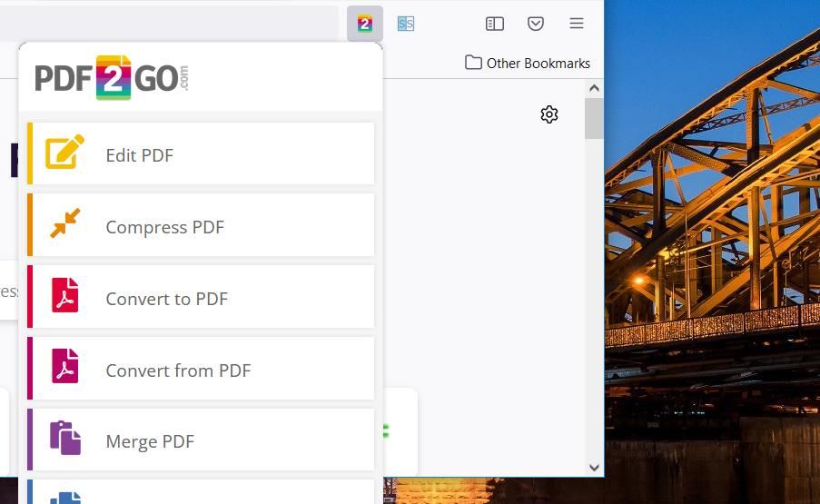
Task: Click the blue document icon in bottom item
Action: click(65, 498)
